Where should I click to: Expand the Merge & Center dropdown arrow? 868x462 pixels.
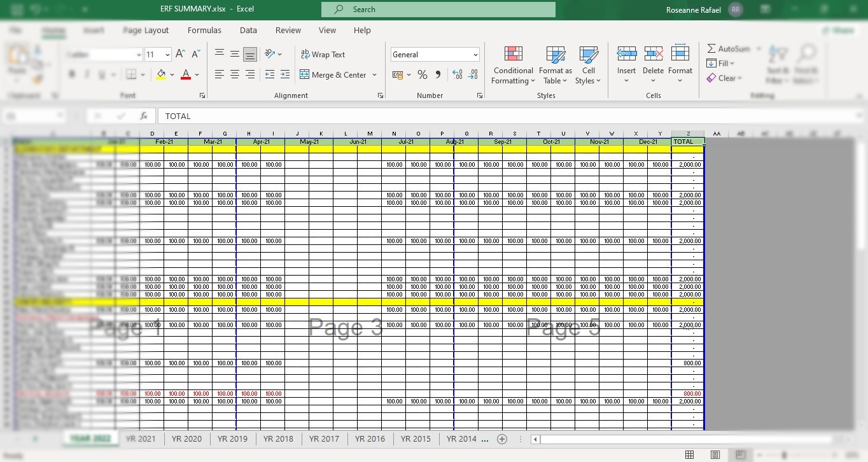(x=374, y=74)
